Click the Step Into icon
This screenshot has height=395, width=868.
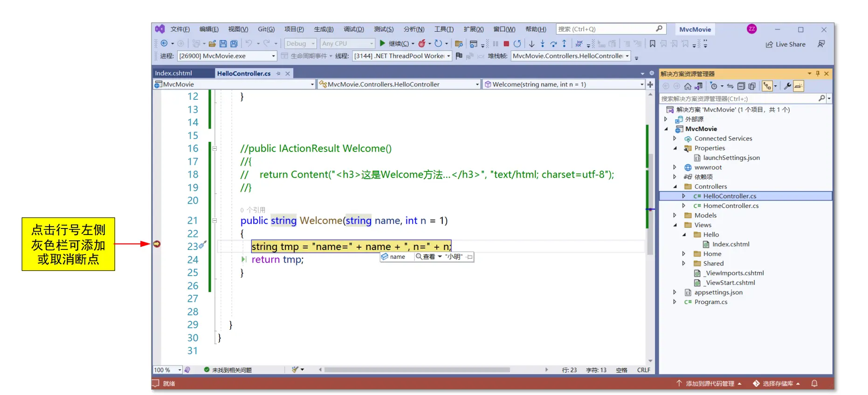543,43
